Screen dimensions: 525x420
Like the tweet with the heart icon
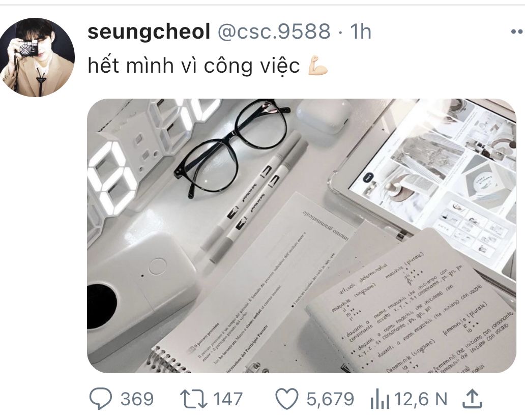pos(286,399)
